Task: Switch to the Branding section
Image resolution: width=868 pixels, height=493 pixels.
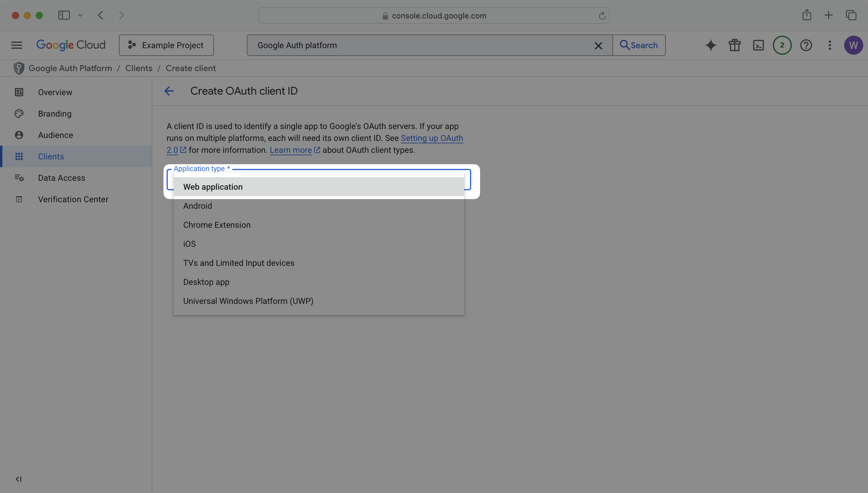Action: (54, 113)
